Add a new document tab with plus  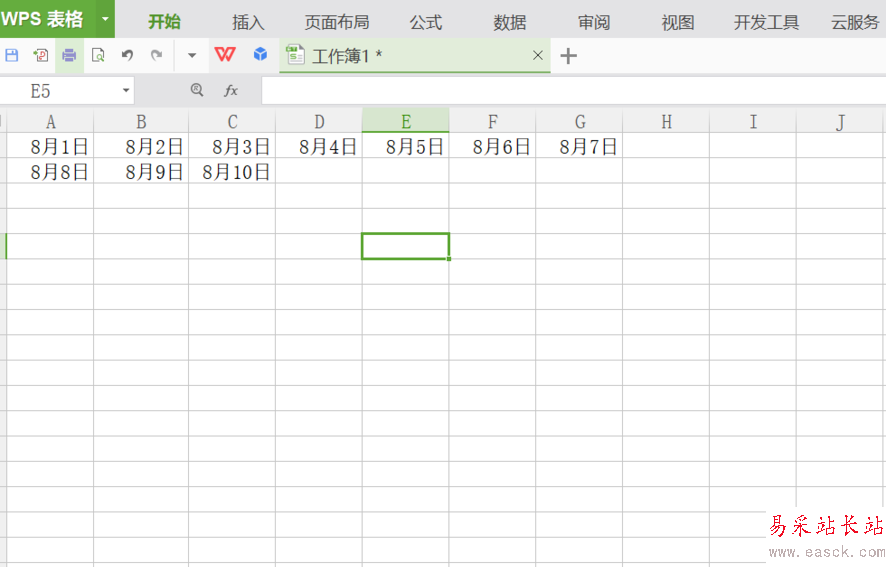pos(568,55)
